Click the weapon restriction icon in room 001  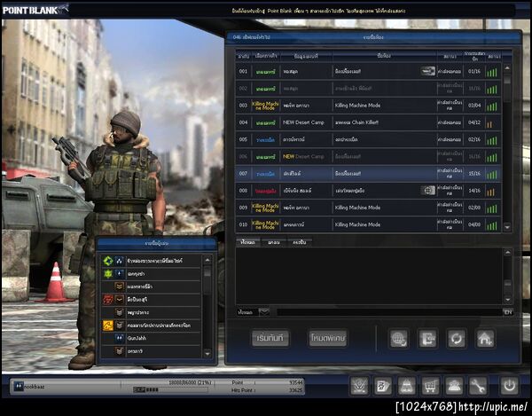coord(427,71)
